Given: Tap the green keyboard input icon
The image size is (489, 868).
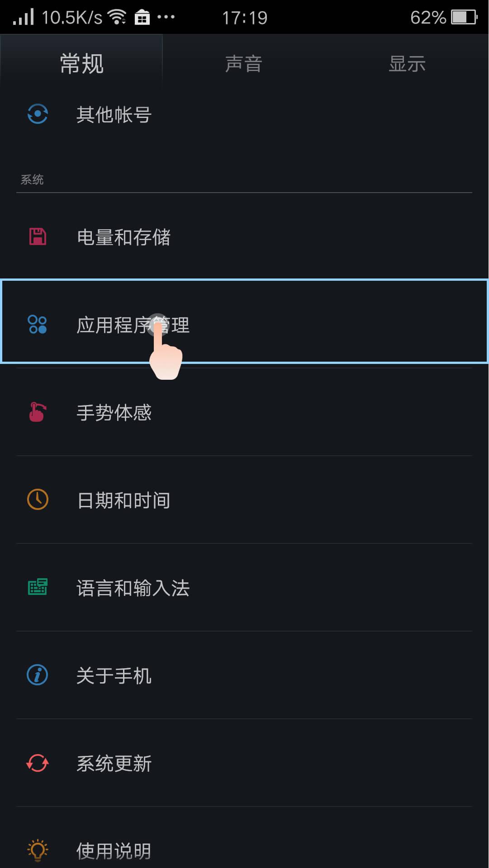Looking at the screenshot, I should [38, 587].
